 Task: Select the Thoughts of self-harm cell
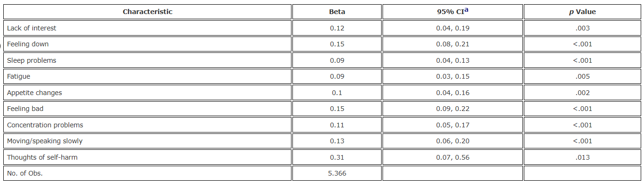click(x=147, y=157)
